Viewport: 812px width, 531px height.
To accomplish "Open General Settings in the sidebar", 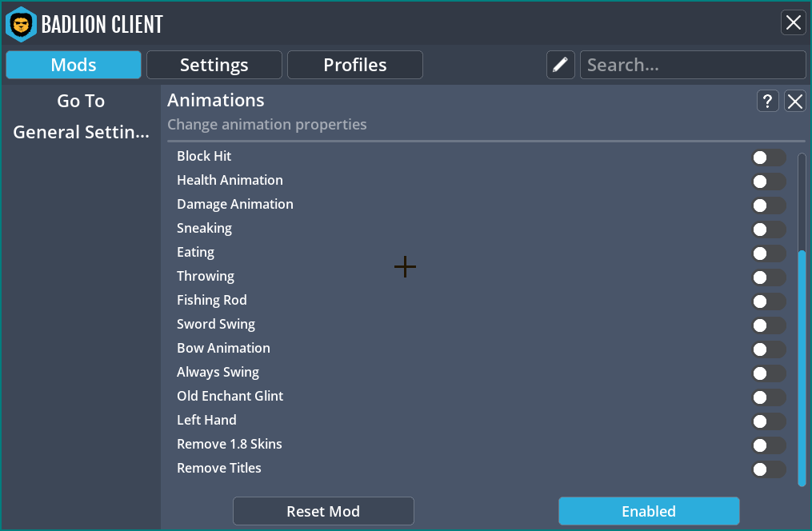I will (x=81, y=133).
